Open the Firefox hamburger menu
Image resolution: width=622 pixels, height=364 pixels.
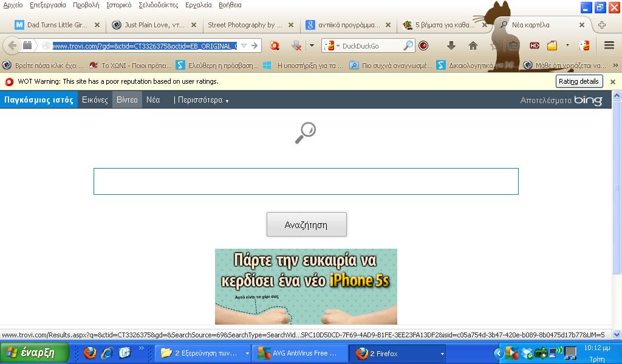click(609, 45)
